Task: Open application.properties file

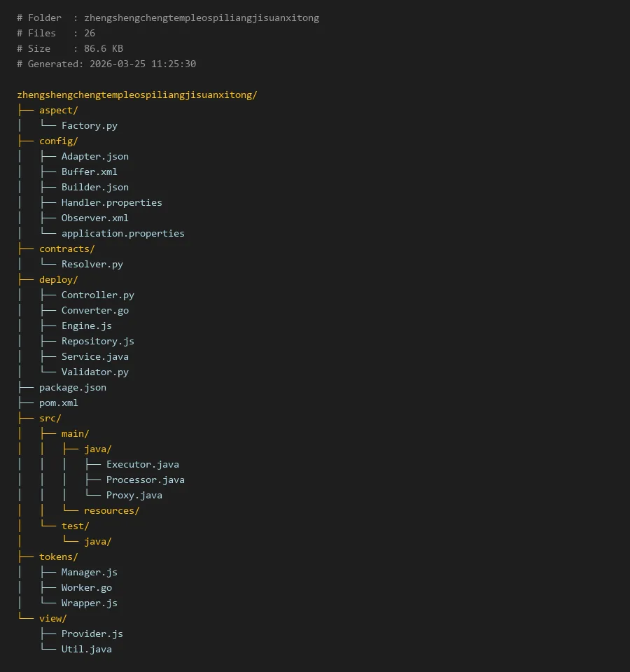Action: [x=122, y=233]
